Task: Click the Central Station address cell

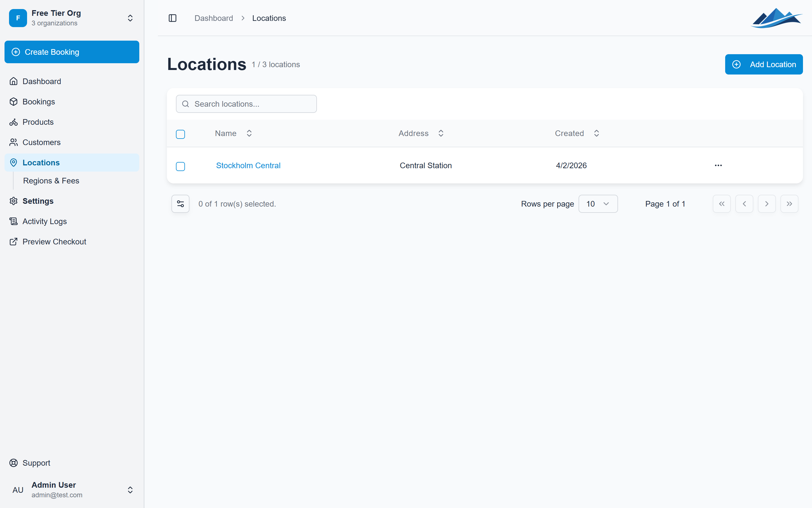Action: point(425,166)
